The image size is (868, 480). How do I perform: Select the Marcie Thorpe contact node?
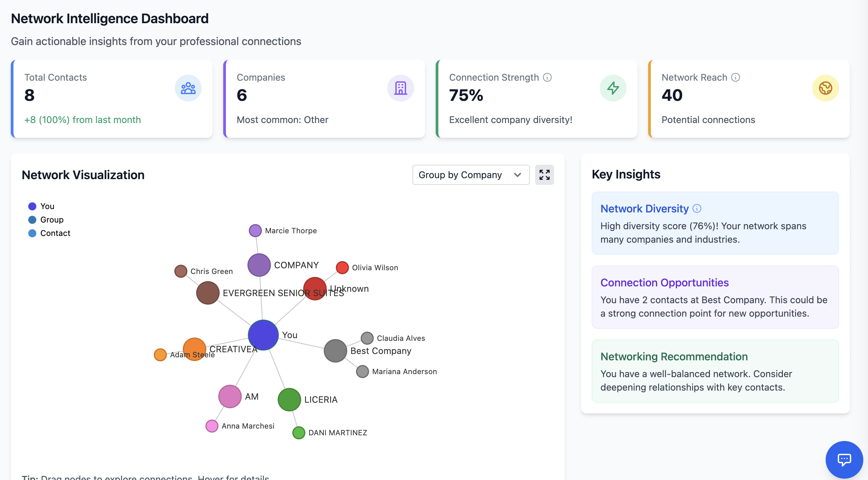click(x=255, y=231)
